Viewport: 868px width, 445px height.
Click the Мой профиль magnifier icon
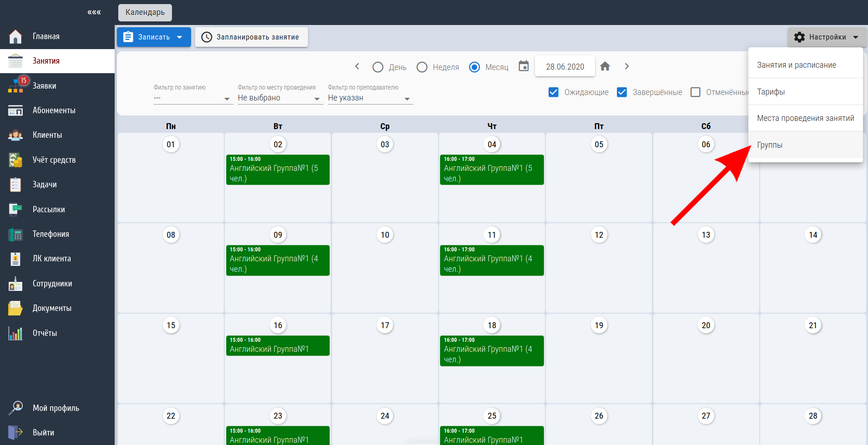15,408
